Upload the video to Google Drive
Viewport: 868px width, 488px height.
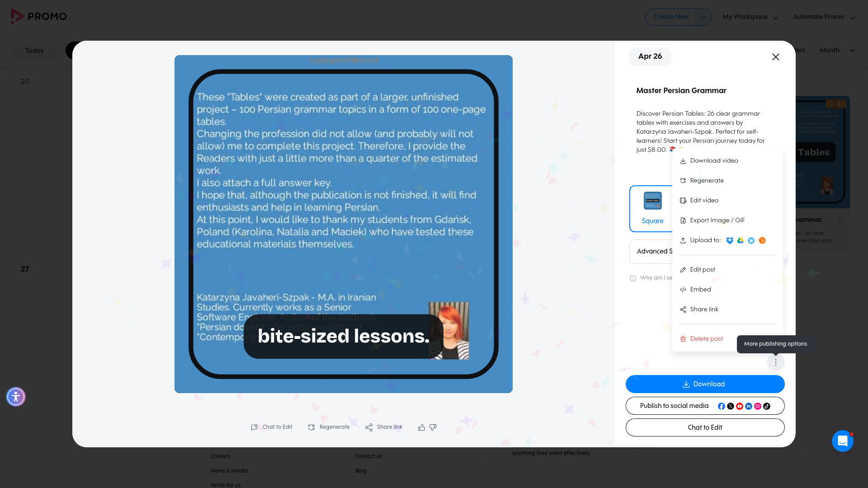(x=741, y=240)
